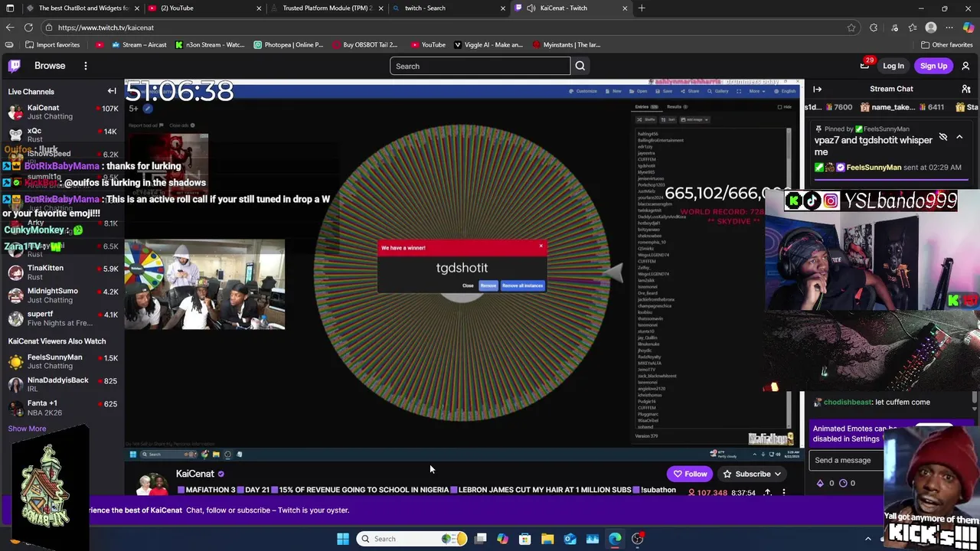Show hidden system tray icons

coord(868,539)
